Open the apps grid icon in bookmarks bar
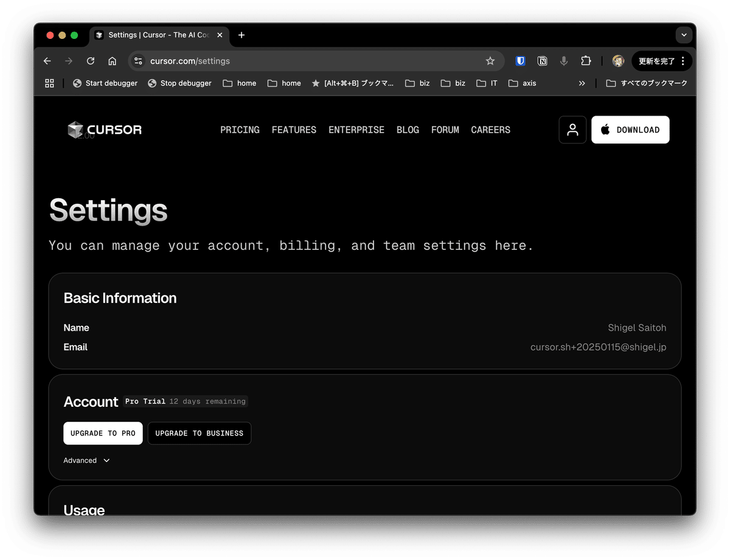 [49, 83]
